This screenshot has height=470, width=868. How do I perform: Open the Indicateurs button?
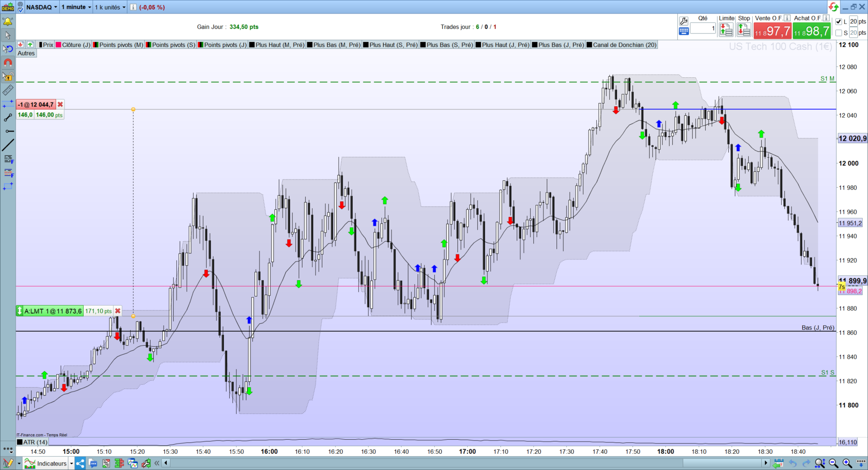pos(48,463)
